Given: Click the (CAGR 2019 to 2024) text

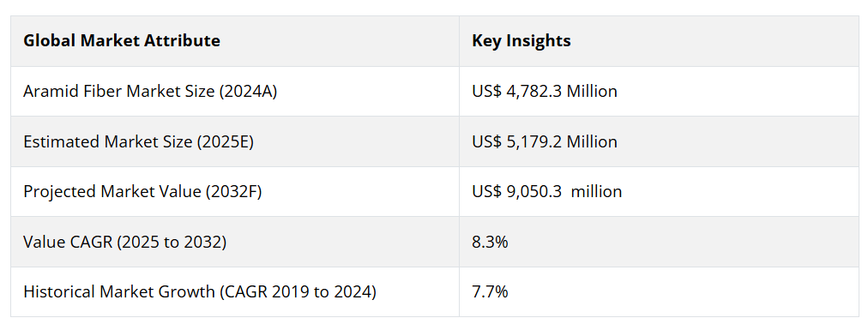Looking at the screenshot, I should coord(298,291).
